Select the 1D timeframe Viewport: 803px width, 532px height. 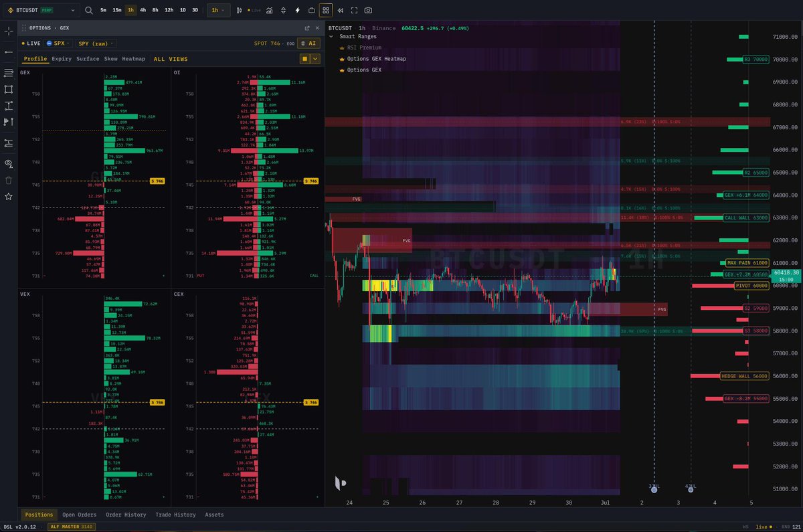(183, 10)
